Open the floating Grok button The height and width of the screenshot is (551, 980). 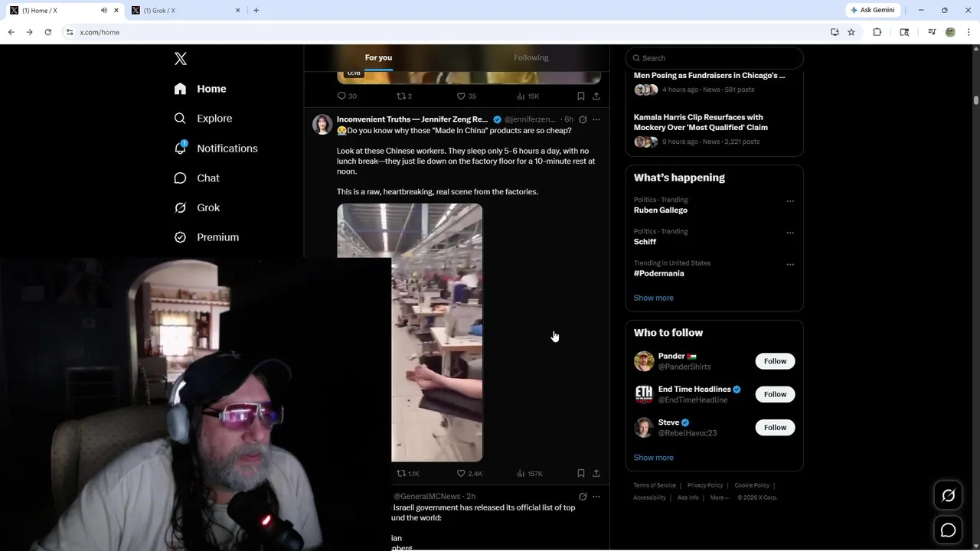(948, 496)
